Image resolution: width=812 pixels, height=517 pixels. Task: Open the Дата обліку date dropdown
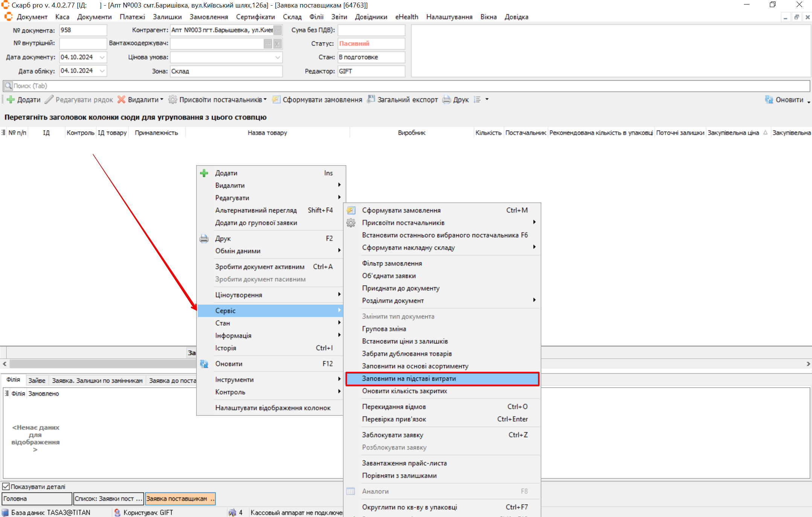click(x=102, y=71)
